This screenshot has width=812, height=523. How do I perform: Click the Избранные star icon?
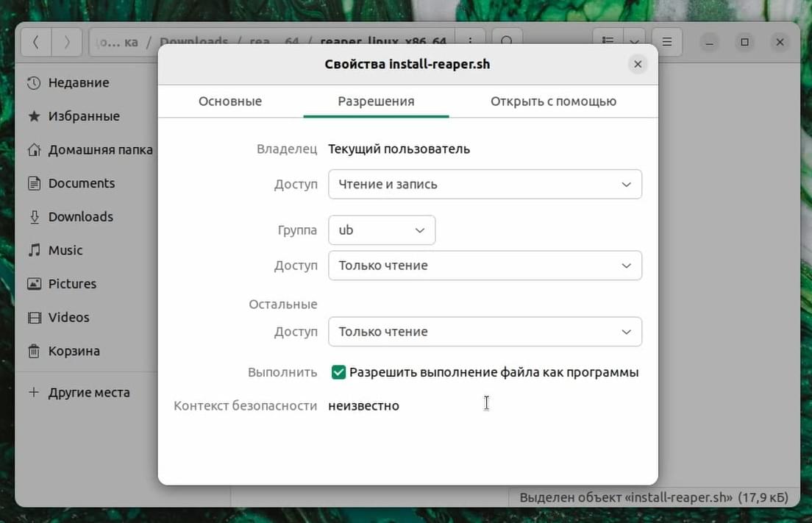[34, 116]
